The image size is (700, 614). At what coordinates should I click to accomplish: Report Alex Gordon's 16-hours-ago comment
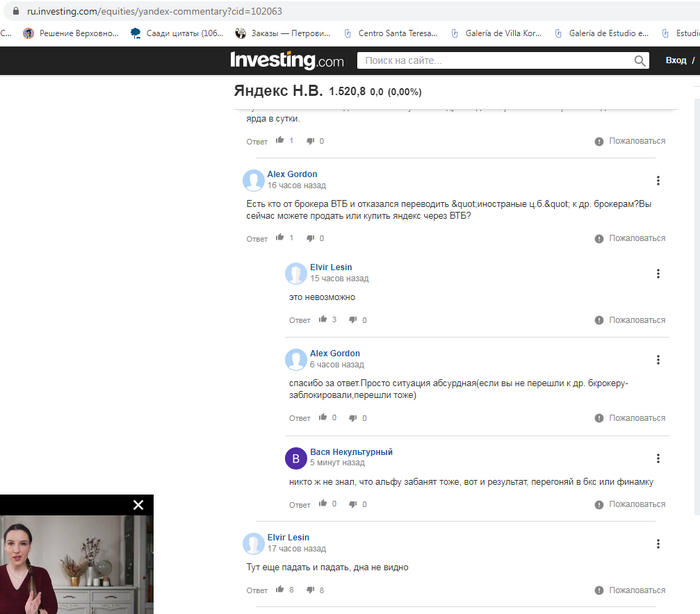pyautogui.click(x=630, y=238)
